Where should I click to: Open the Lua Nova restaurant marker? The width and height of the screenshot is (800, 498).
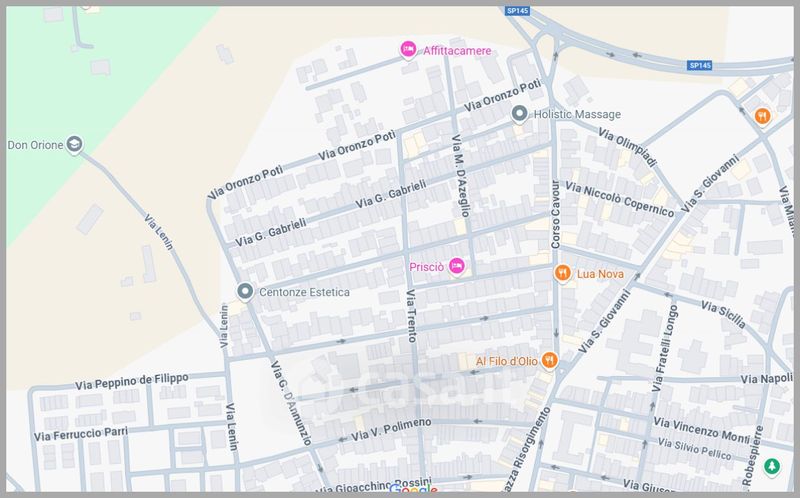(563, 272)
